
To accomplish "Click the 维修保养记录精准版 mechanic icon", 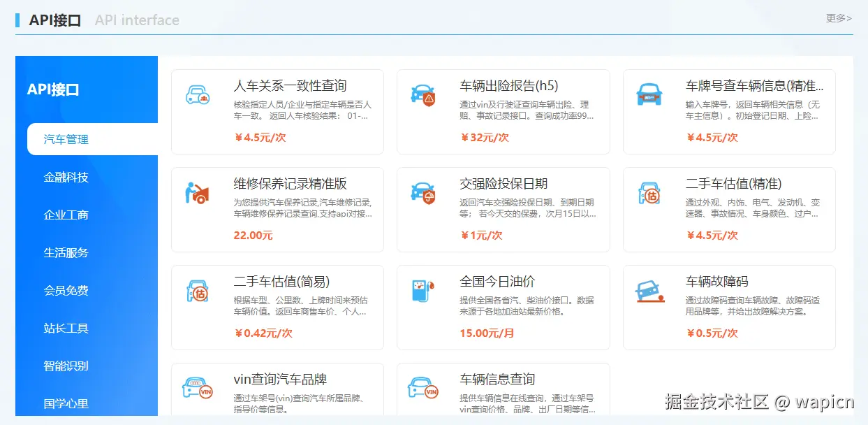I will click(198, 194).
